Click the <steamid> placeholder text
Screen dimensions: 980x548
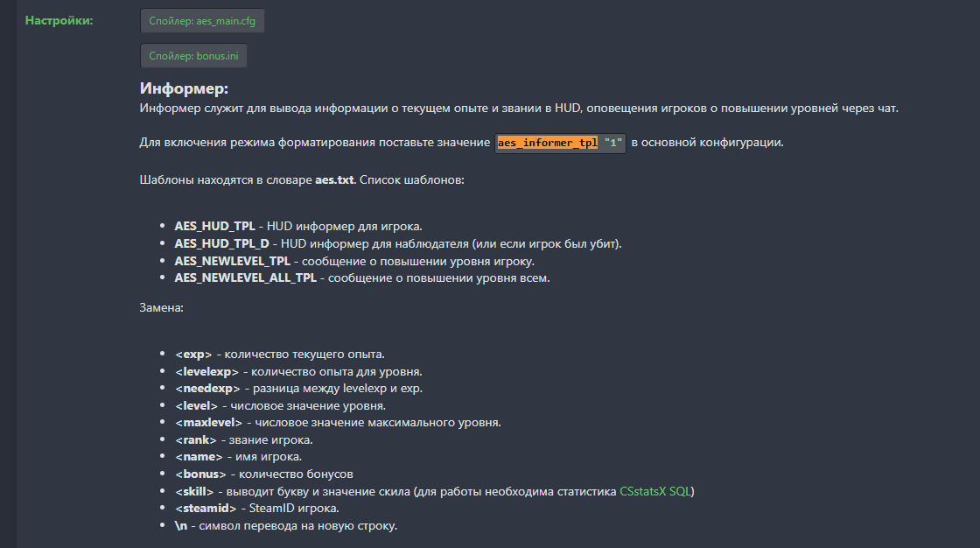[x=206, y=509]
